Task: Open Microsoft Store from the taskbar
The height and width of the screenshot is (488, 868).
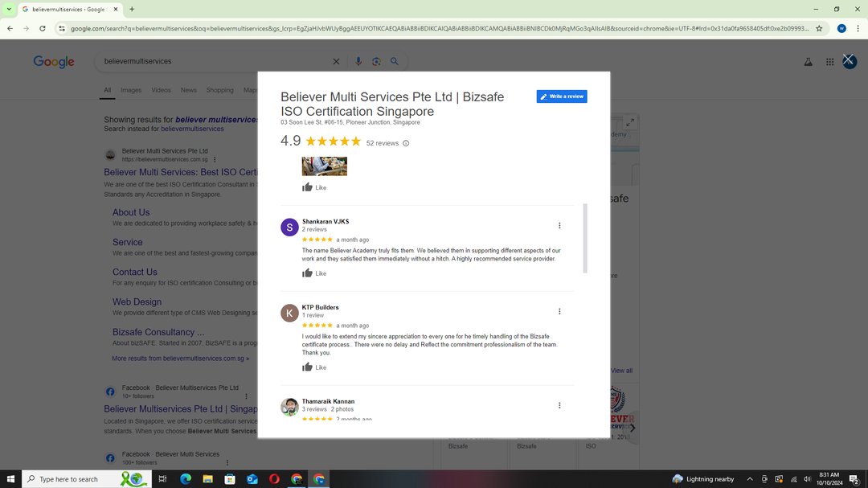Action: (x=230, y=479)
